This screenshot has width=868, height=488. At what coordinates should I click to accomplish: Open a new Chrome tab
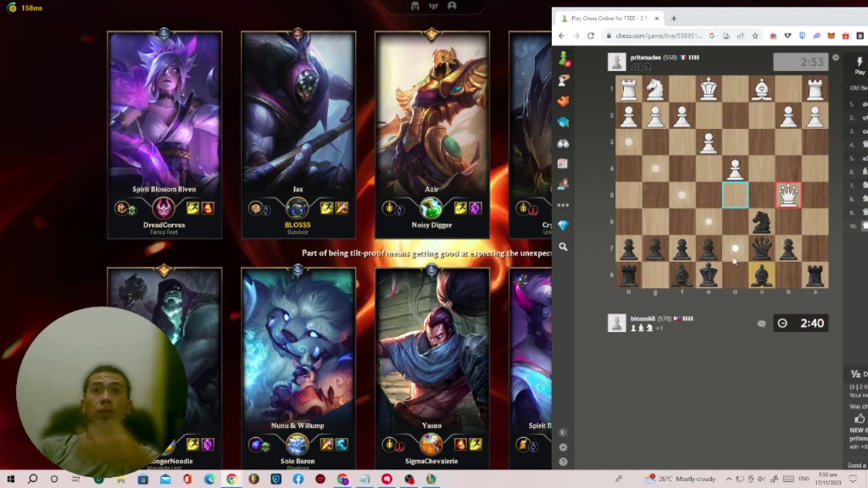click(673, 18)
